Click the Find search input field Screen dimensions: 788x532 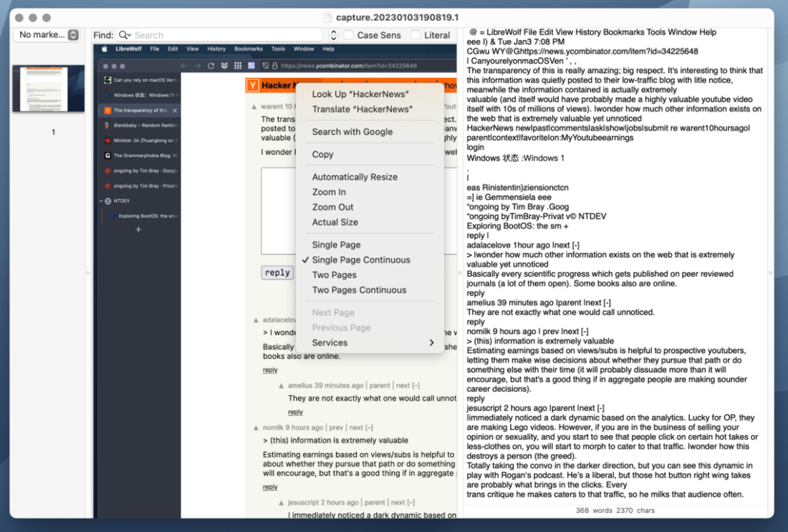click(x=220, y=35)
